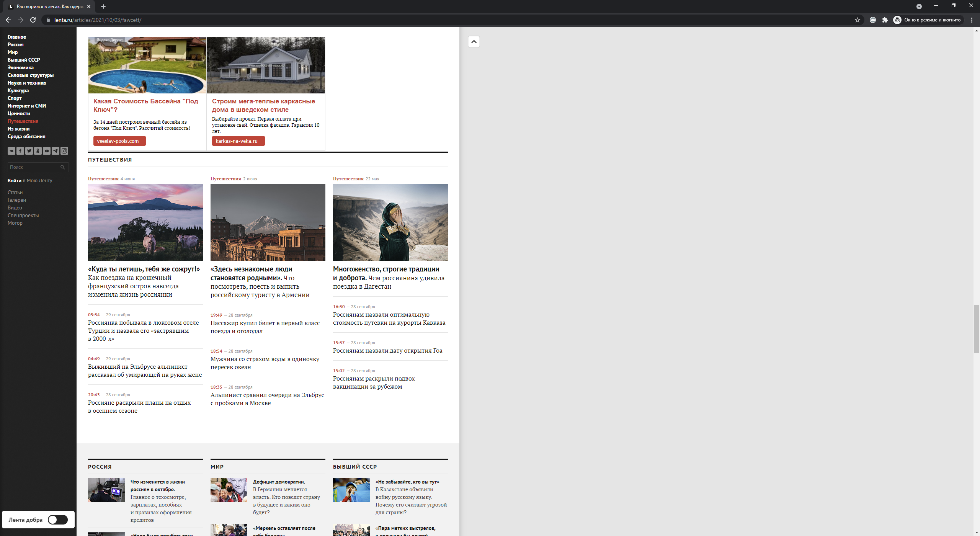Image resolution: width=980 pixels, height=536 pixels.
Task: Toggle the Лента добра switch
Action: click(57, 520)
